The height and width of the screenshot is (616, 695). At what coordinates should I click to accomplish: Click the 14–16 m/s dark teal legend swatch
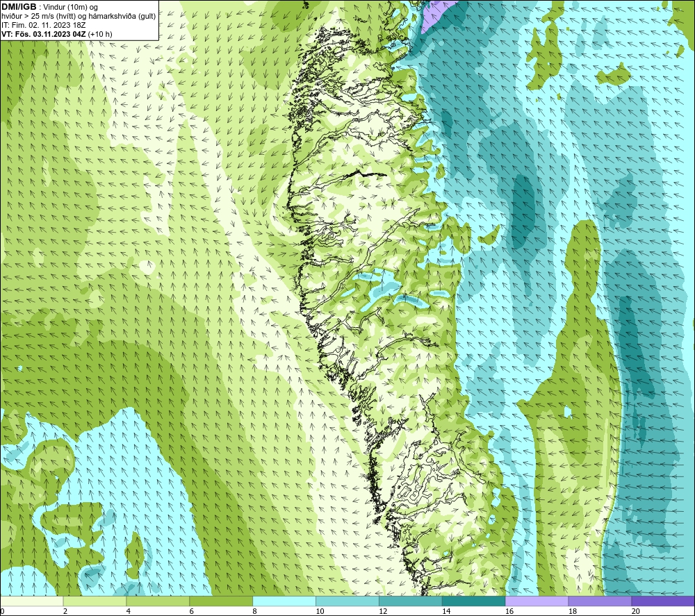pos(473,601)
